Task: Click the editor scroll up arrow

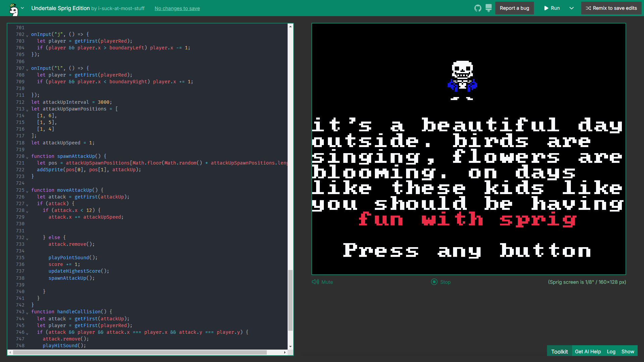Action: click(x=290, y=26)
